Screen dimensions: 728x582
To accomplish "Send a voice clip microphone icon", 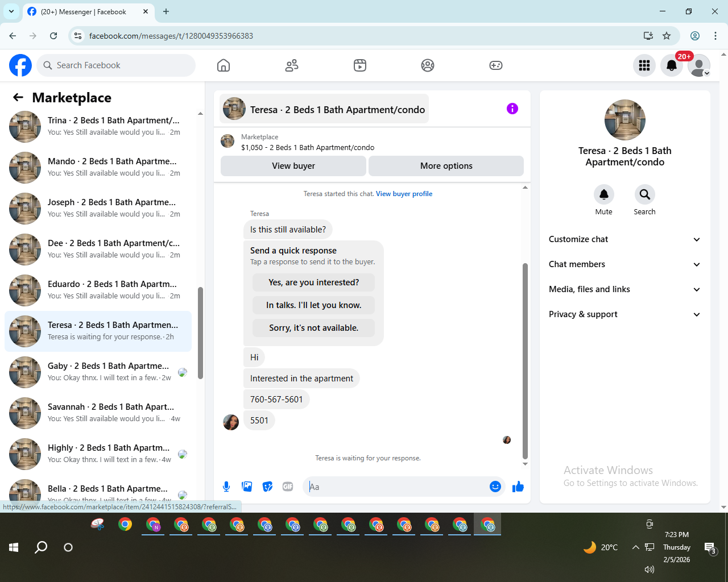I will click(x=226, y=487).
